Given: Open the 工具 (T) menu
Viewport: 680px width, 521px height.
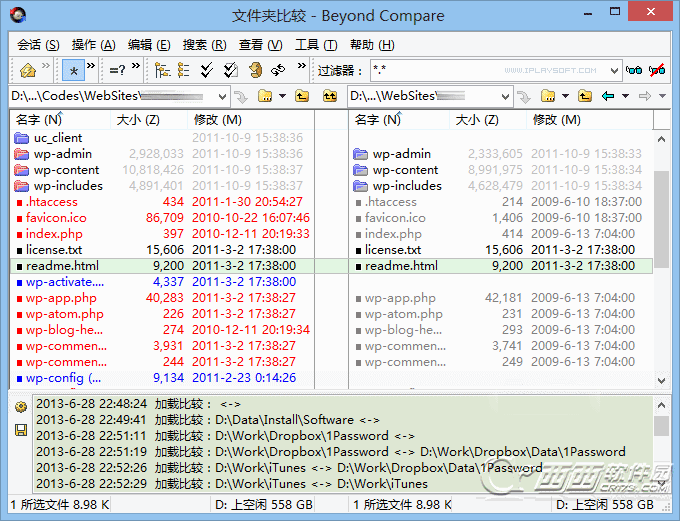Looking at the screenshot, I should coord(316,45).
